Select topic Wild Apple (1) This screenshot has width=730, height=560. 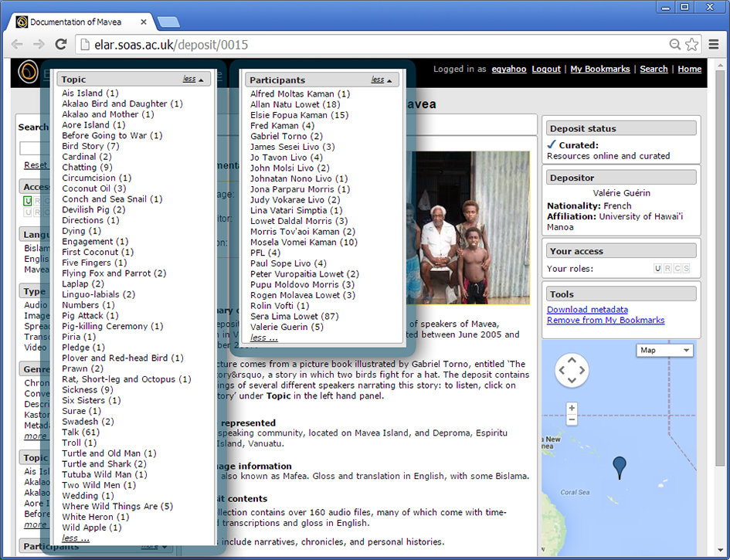(x=92, y=528)
